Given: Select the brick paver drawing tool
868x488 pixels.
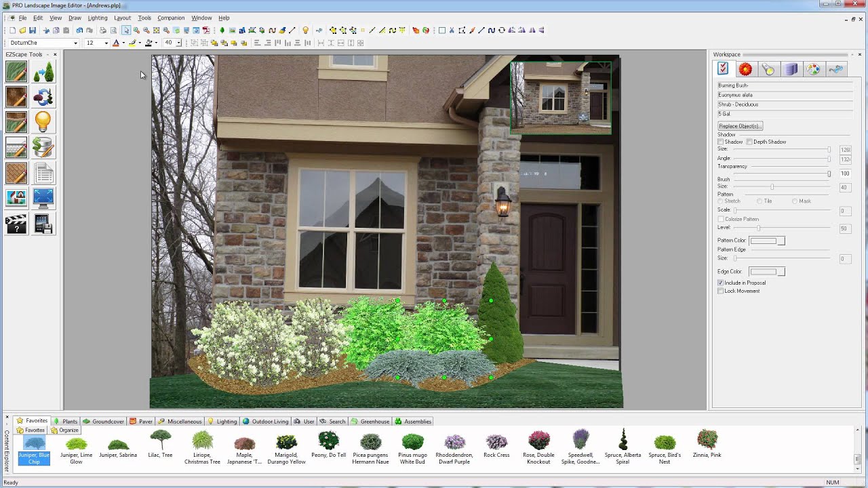Looking at the screenshot, I should (16, 172).
